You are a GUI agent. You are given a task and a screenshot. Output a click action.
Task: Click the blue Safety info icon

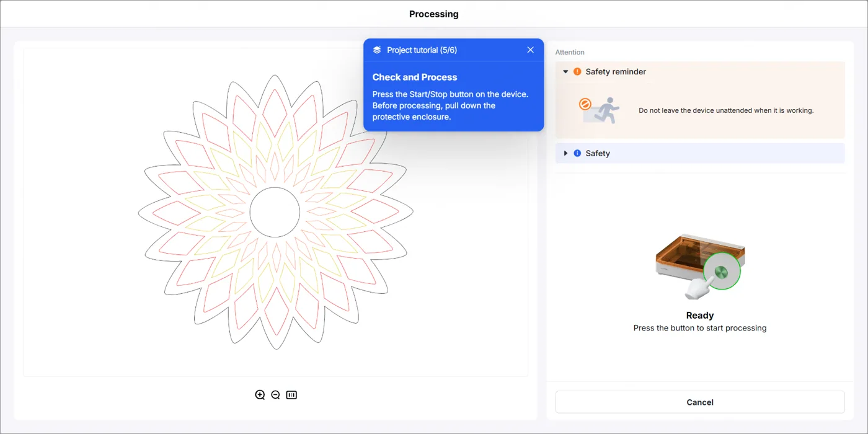click(x=577, y=153)
